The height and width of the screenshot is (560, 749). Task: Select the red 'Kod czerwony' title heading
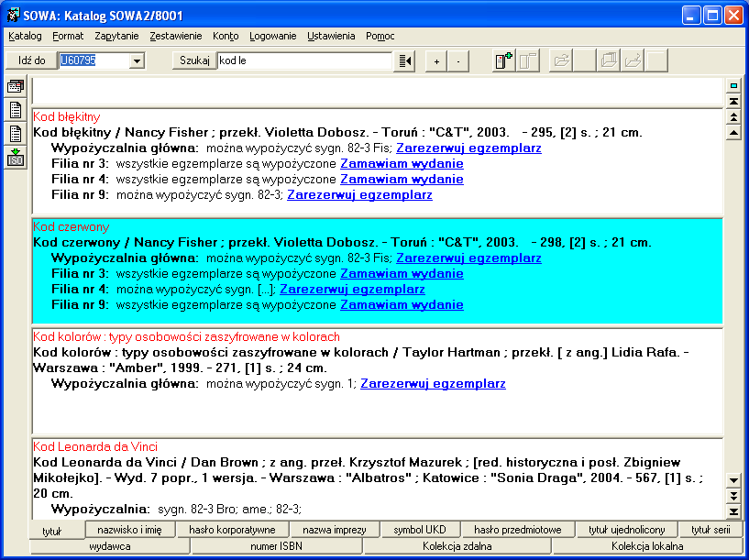tap(72, 226)
